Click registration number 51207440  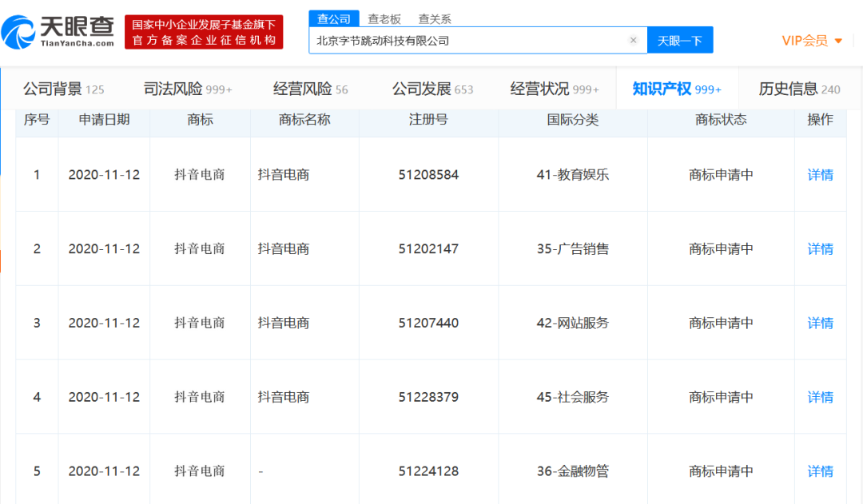[x=428, y=323]
